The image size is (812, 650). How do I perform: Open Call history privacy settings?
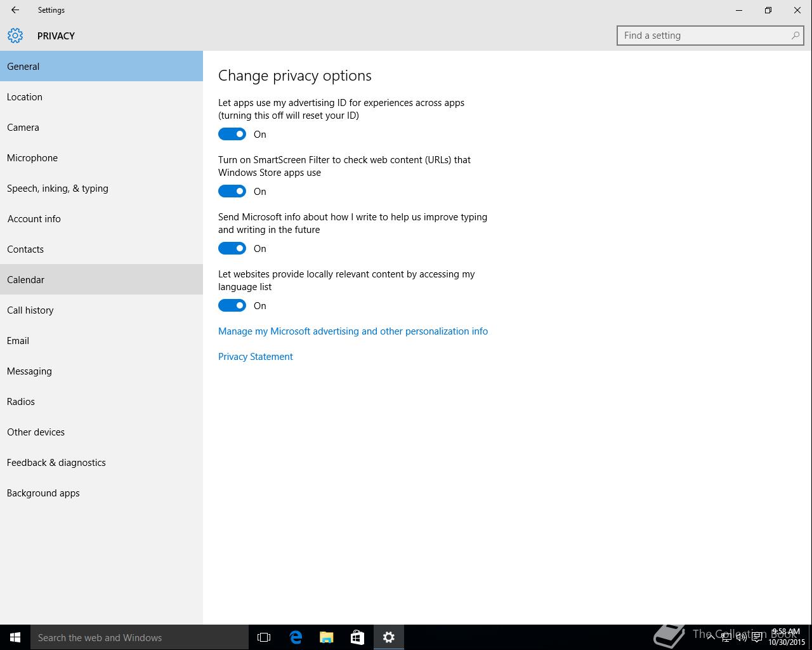pyautogui.click(x=101, y=310)
